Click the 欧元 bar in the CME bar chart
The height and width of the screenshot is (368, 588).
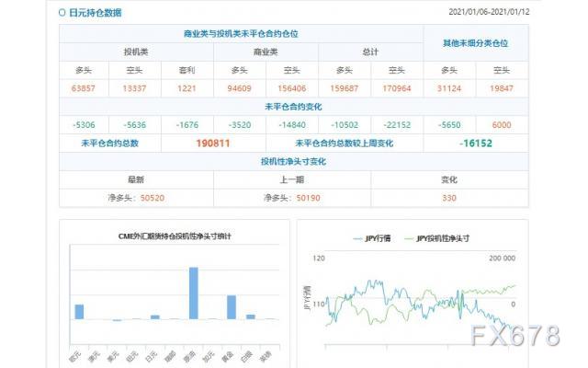(x=79, y=312)
